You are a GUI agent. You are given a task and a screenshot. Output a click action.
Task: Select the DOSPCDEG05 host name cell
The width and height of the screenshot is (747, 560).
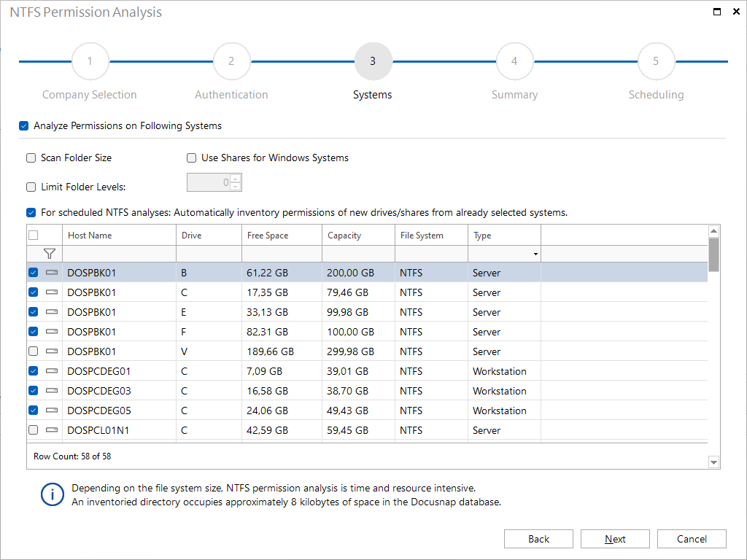point(119,410)
